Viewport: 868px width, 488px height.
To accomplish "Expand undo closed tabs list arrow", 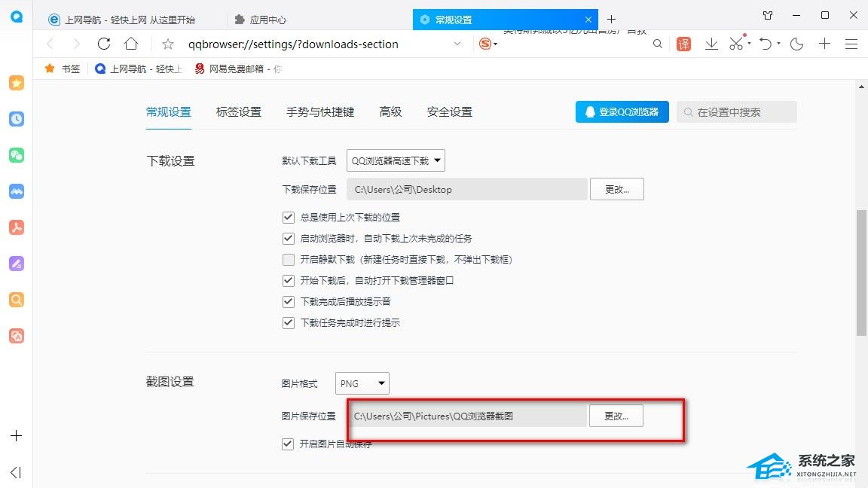I will pos(778,43).
